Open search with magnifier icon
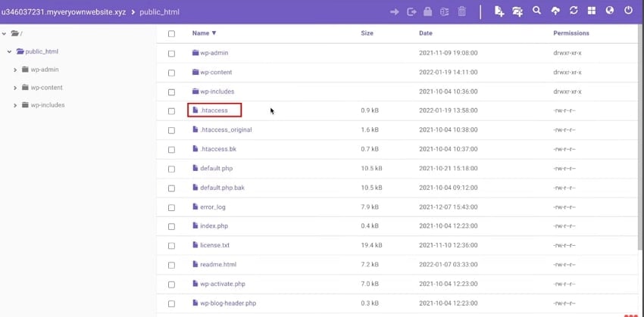 536,11
